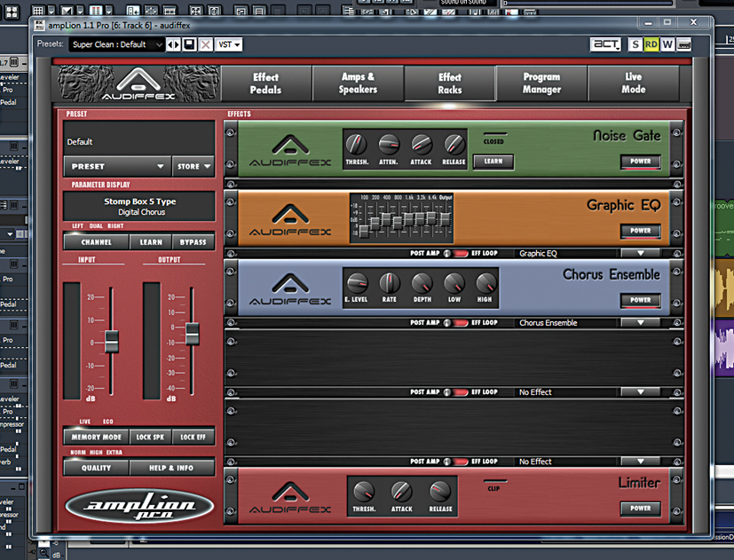Click the keyboard icon in plugin header
Image resolution: width=734 pixels, height=560 pixels.
click(x=684, y=44)
